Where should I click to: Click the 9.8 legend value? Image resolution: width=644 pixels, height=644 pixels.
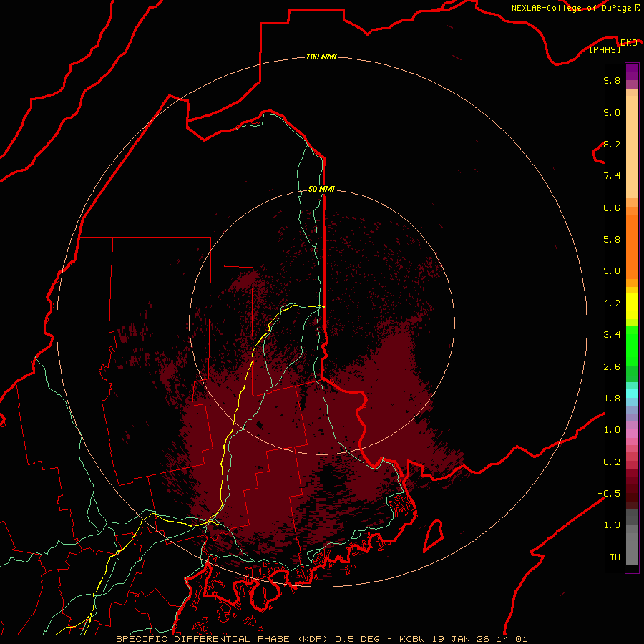[612, 80]
